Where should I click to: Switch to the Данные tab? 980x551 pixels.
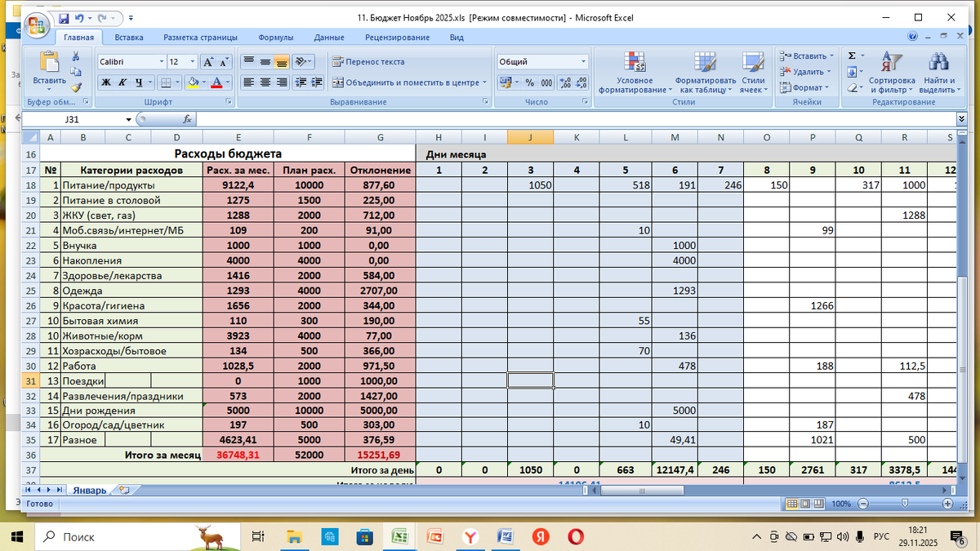[x=329, y=38]
